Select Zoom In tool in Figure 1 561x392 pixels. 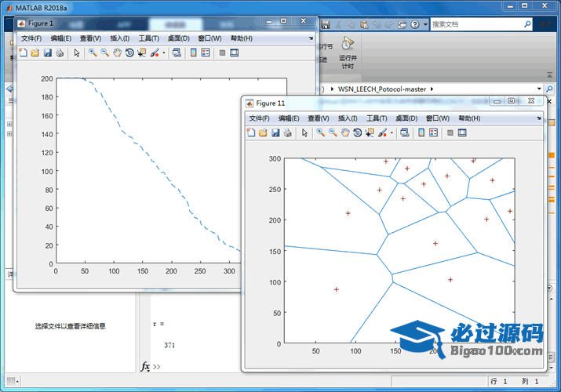93,53
